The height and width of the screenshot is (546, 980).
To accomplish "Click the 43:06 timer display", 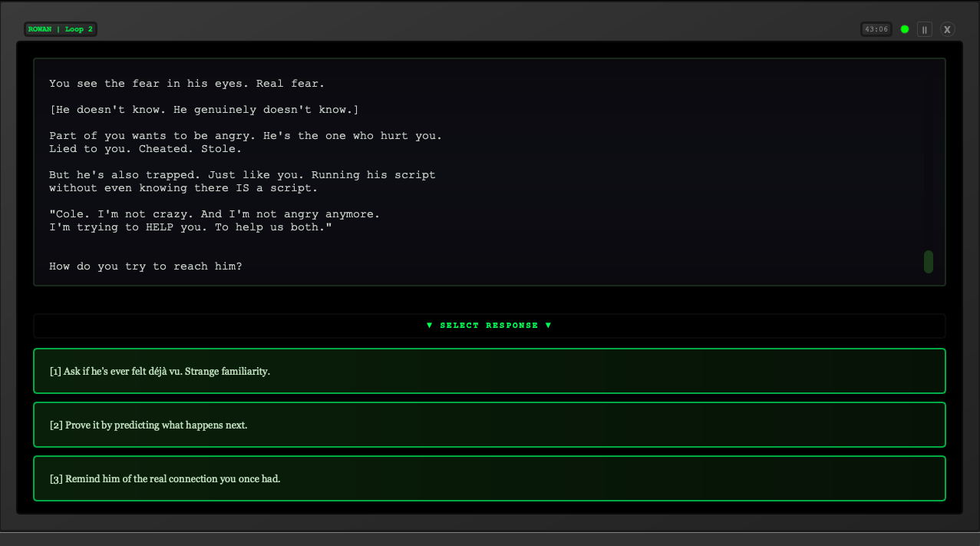I will click(876, 29).
